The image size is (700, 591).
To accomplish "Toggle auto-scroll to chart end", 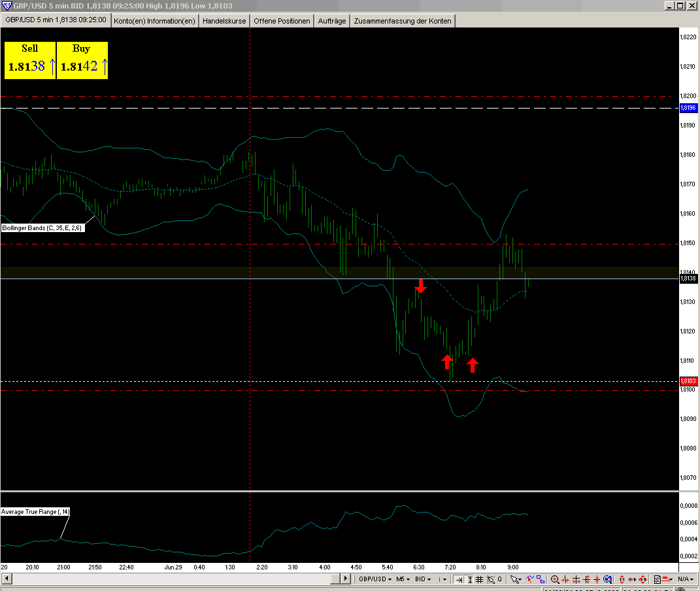I will tap(459, 579).
